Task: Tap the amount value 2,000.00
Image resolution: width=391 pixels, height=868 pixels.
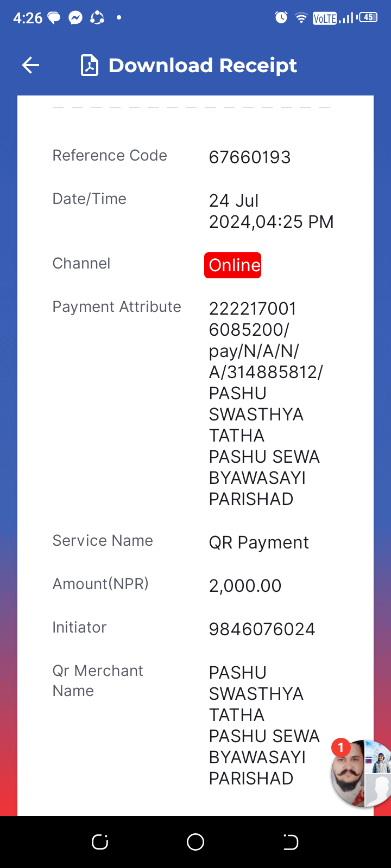Action: pyautogui.click(x=245, y=586)
